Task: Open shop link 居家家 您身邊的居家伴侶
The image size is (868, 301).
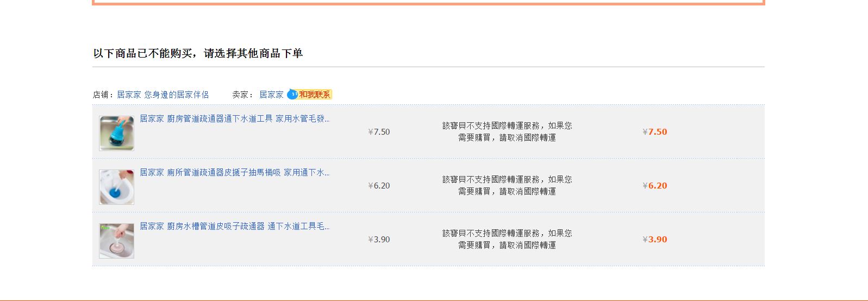Action: click(x=163, y=95)
